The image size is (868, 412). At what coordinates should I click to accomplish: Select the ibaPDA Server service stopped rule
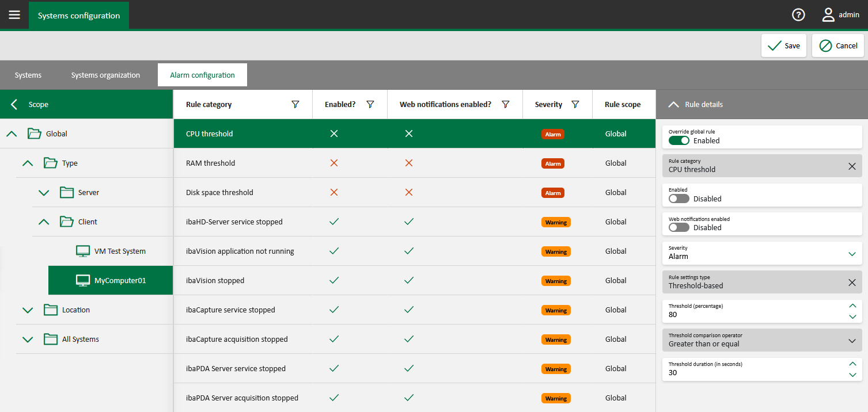click(x=415, y=368)
